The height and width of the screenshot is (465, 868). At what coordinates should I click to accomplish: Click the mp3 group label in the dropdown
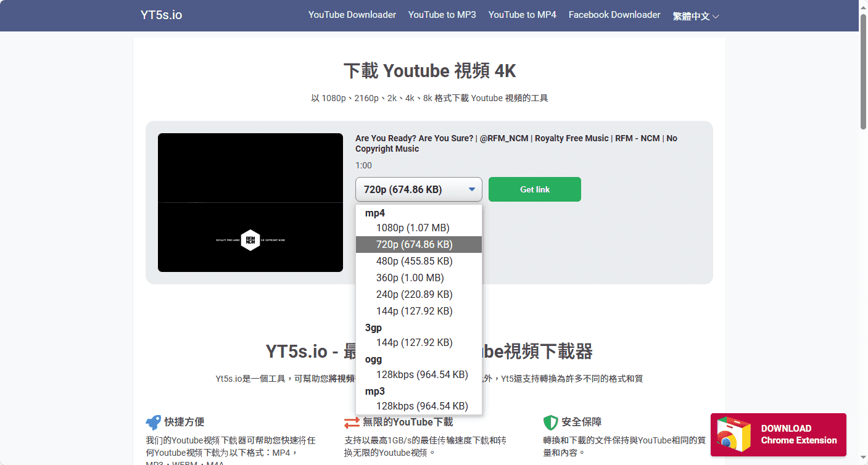375,391
